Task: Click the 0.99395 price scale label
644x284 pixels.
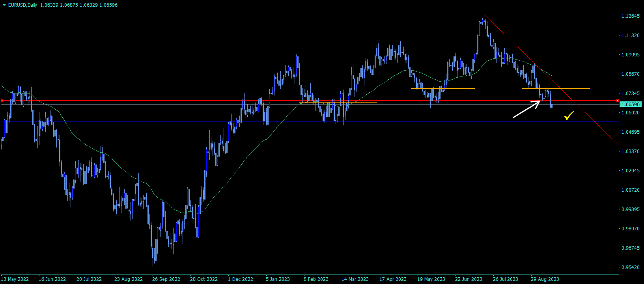Action: point(630,209)
